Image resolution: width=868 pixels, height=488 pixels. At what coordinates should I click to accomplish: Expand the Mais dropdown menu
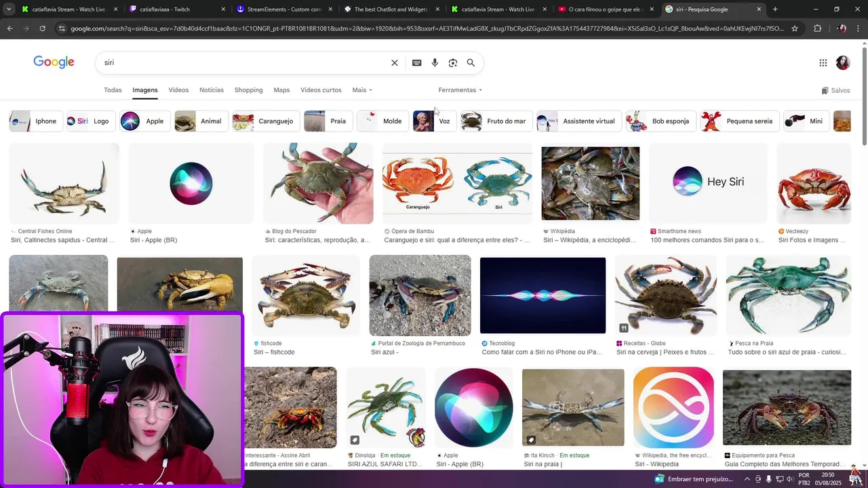pyautogui.click(x=362, y=90)
